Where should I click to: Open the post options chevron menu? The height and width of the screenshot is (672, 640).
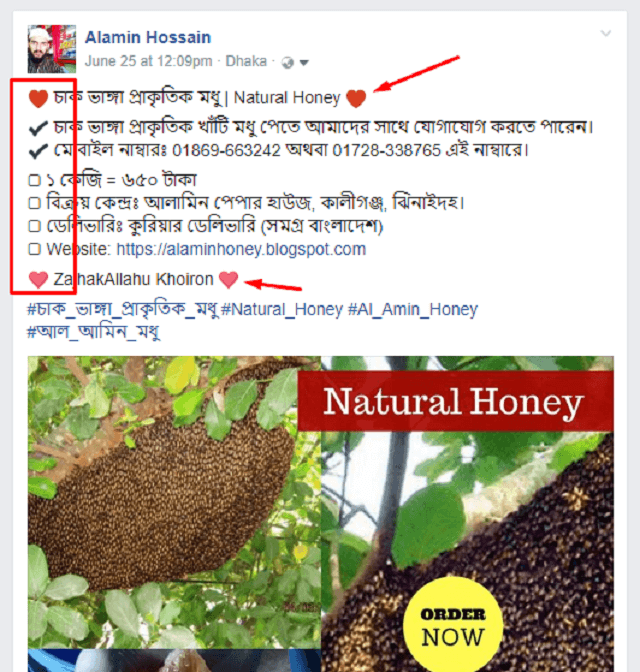click(606, 33)
